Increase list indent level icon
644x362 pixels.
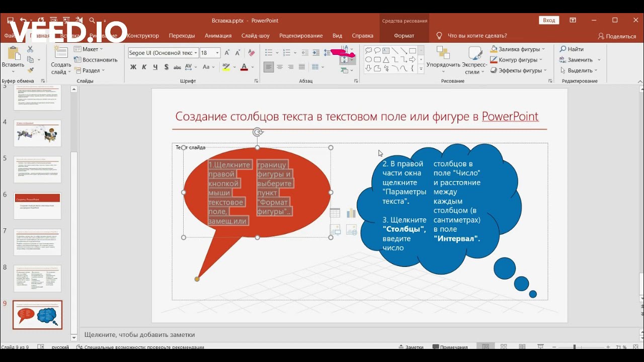pos(316,53)
